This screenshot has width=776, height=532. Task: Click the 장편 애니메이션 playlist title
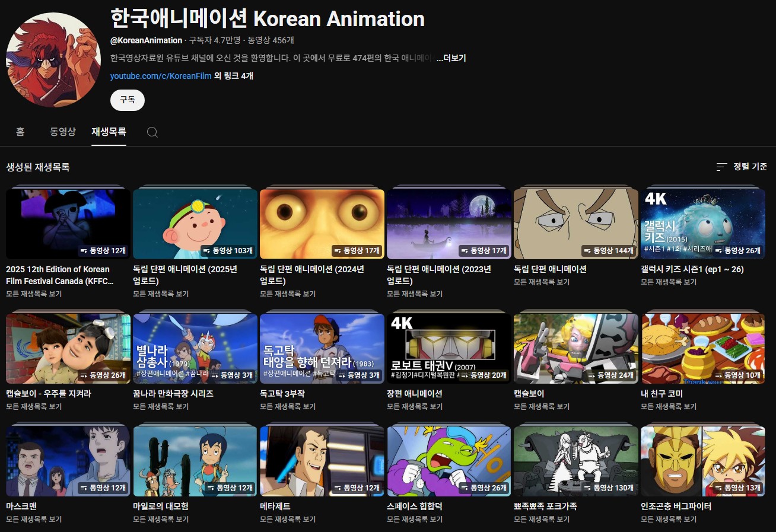pos(415,394)
